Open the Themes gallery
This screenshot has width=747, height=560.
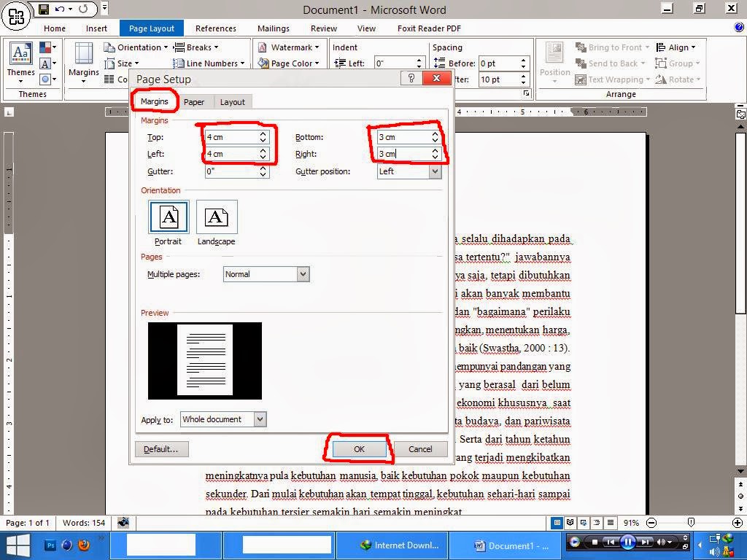(x=20, y=64)
